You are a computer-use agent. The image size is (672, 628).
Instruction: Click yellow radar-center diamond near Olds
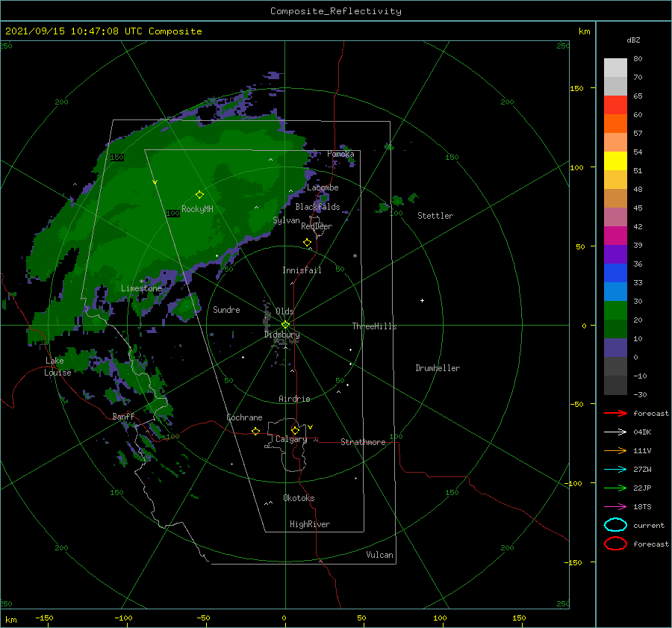pos(285,325)
